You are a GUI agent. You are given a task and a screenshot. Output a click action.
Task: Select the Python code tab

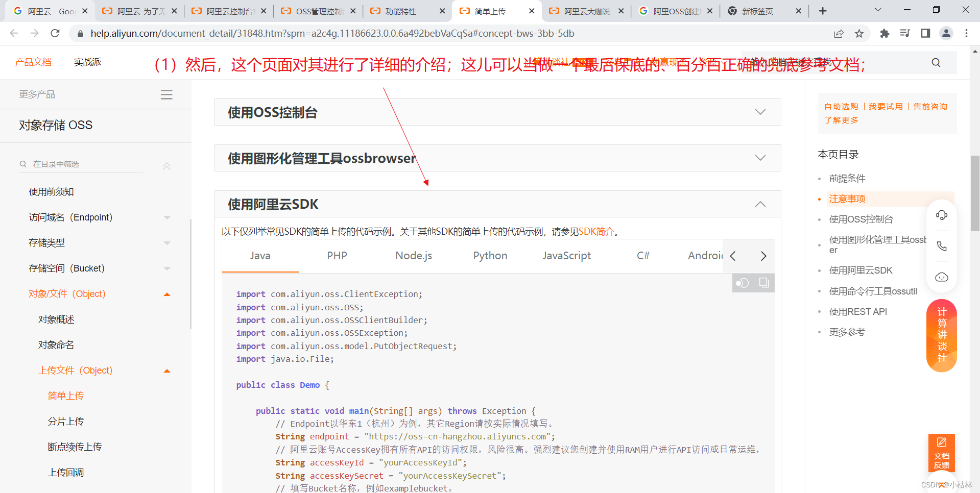[490, 256]
